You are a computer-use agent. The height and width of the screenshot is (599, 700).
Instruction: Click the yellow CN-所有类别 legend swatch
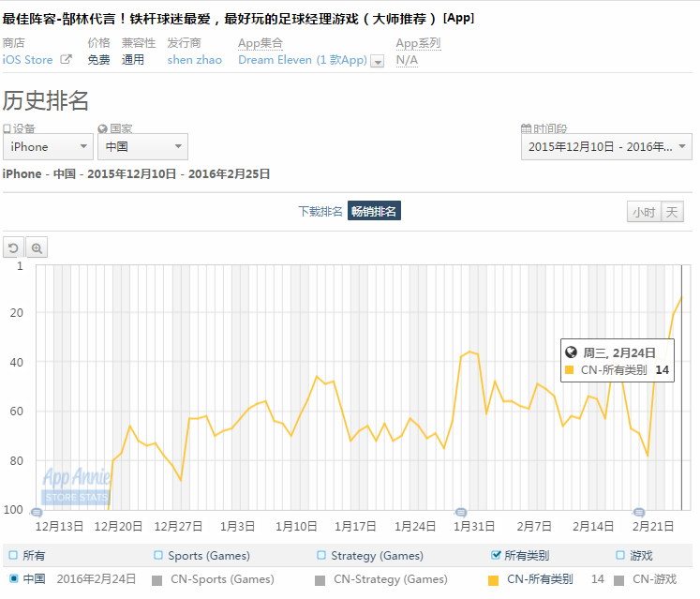pos(493,580)
